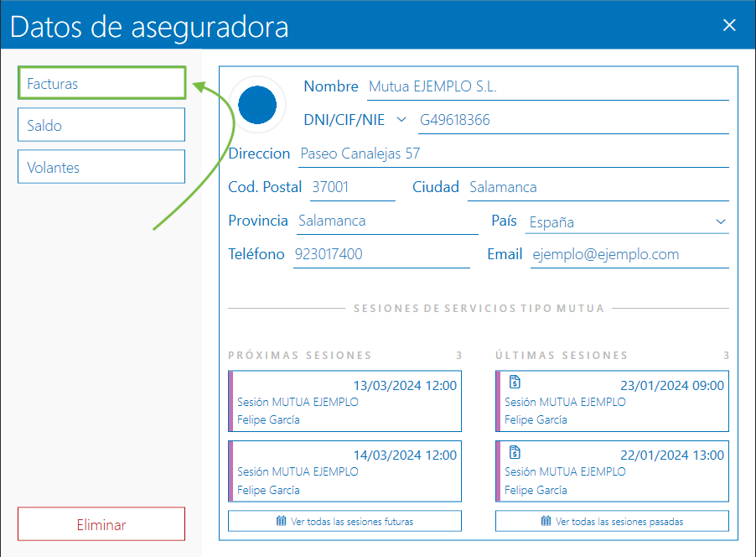The height and width of the screenshot is (557, 756).
Task: Open the DNI/CIF/NIE document type dropdown
Action: 401,119
